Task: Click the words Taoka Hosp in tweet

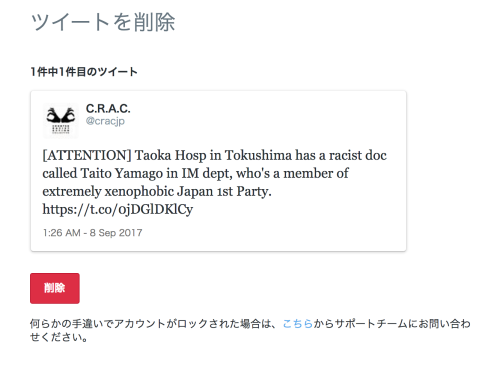Action: pyautogui.click(x=171, y=155)
